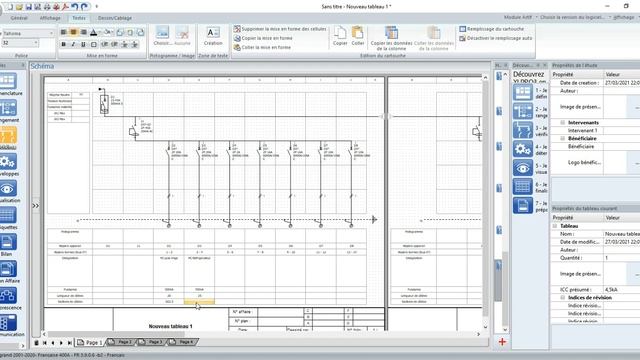Switch to Page 2 sheet tab
The image size is (640, 360).
click(121, 342)
